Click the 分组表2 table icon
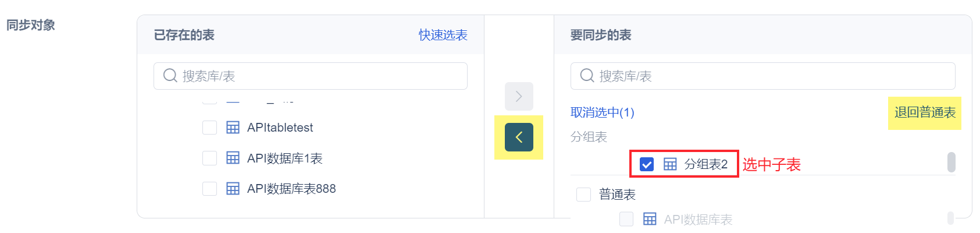980x233 pixels. pyautogui.click(x=670, y=164)
